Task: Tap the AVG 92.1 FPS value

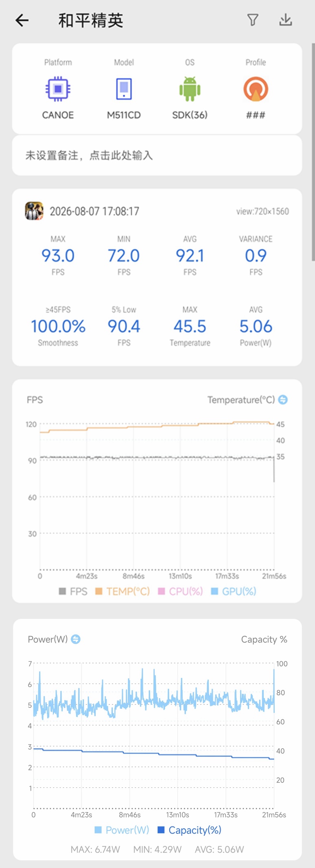Action: pyautogui.click(x=190, y=255)
